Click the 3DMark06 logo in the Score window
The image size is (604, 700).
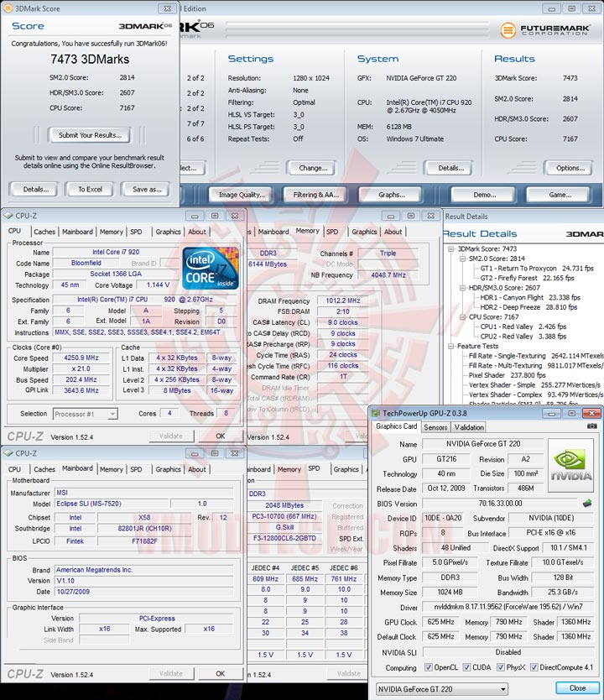[145, 26]
